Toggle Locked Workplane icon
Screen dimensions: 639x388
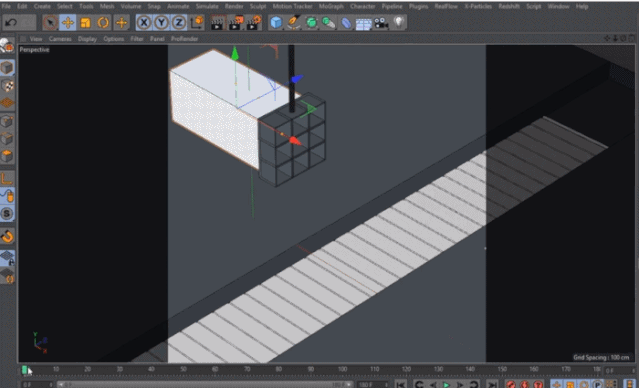pos(7,258)
